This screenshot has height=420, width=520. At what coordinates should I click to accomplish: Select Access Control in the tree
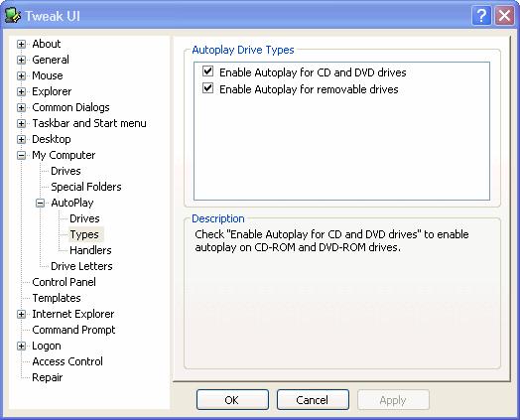[x=67, y=361]
